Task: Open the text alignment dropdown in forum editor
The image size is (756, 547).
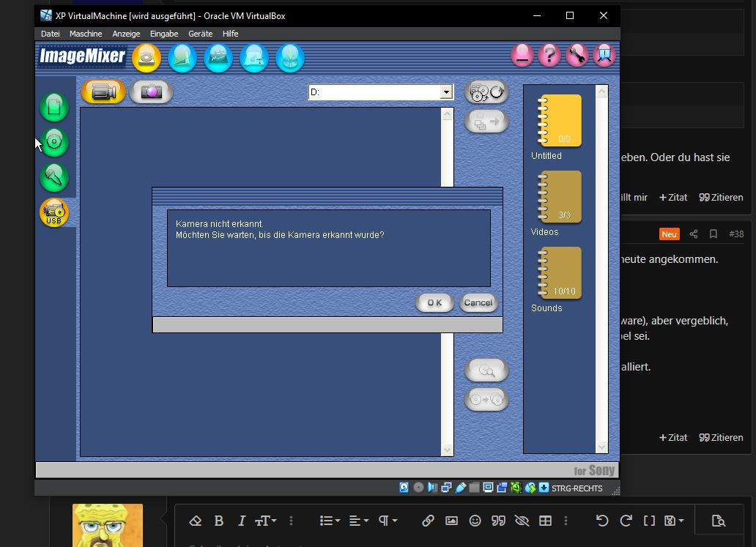Action: 359,521
